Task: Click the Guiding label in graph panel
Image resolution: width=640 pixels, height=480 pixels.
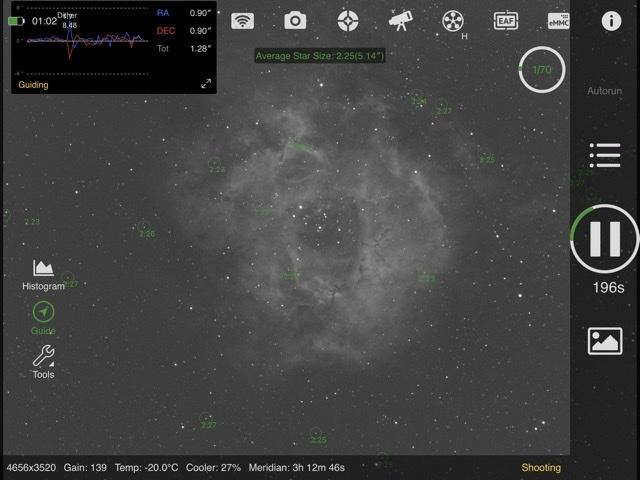Action: click(x=33, y=84)
